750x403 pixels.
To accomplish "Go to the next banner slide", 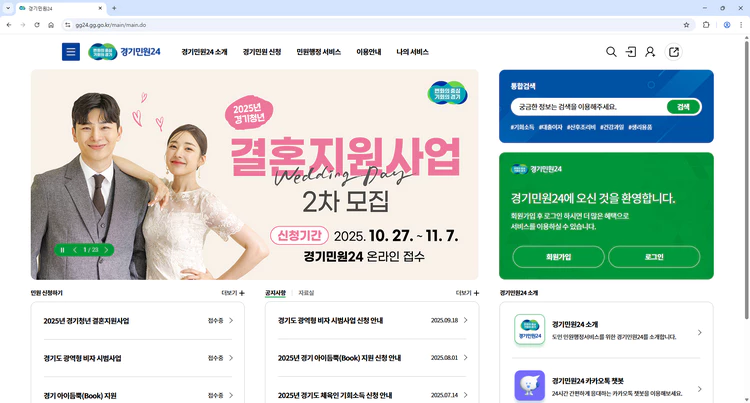I will 106,250.
